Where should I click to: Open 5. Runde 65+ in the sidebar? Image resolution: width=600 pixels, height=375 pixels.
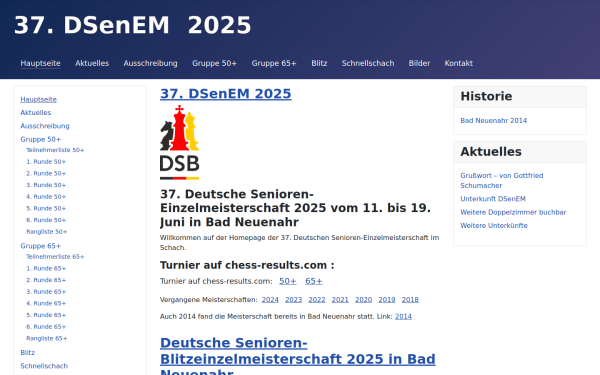pyautogui.click(x=46, y=315)
